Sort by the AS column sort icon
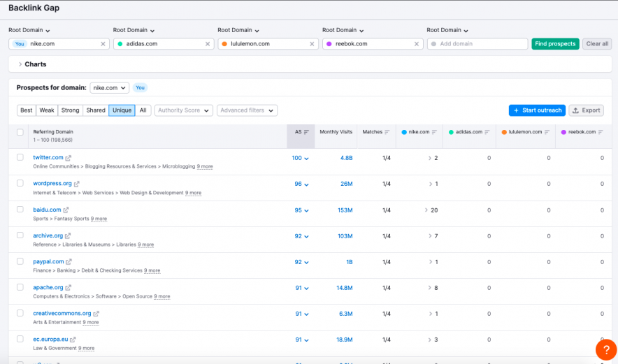Viewport: 618px width, 364px height. click(x=306, y=132)
